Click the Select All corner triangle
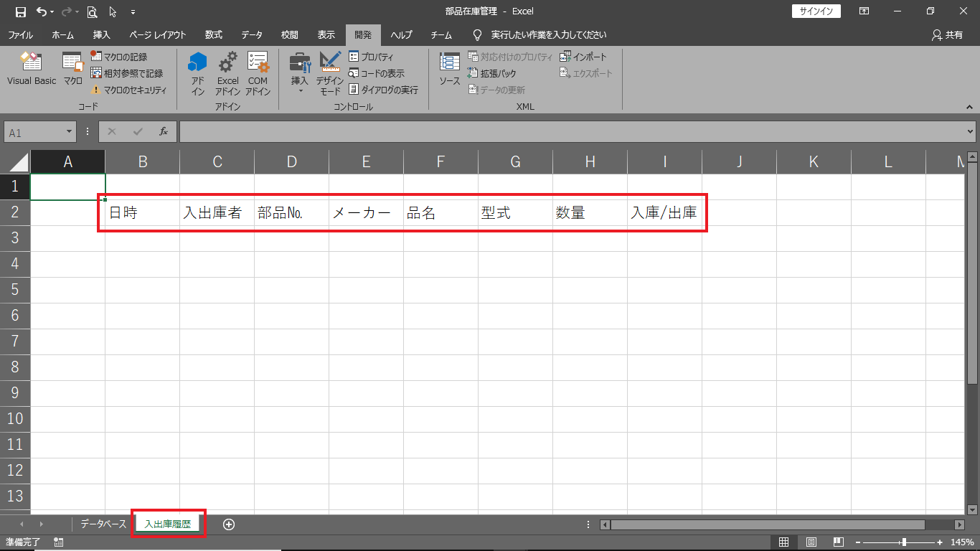 coord(19,162)
